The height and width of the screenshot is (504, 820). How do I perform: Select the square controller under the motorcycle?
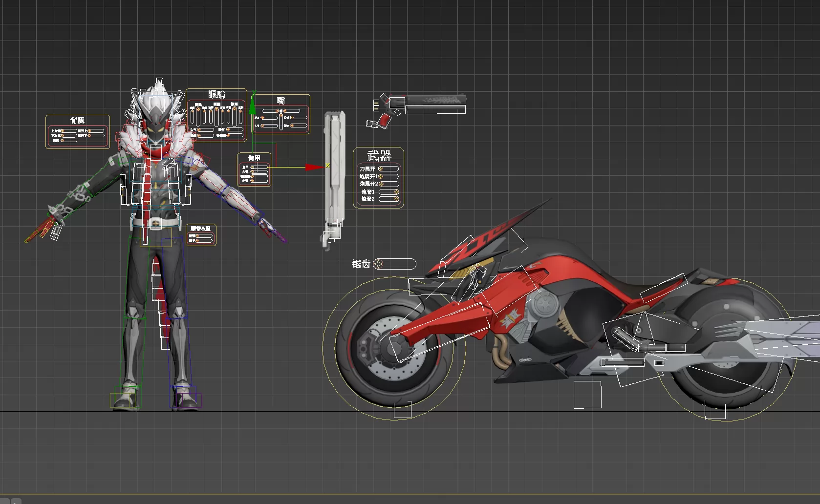(587, 395)
